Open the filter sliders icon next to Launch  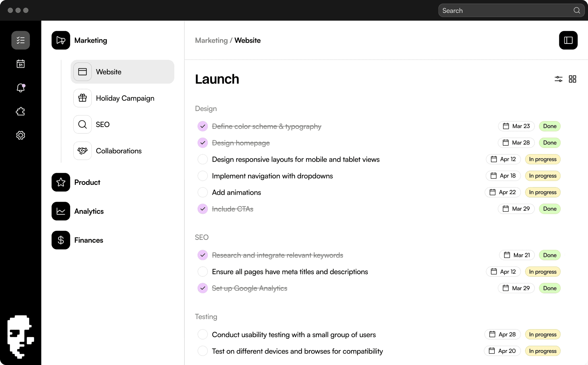[558, 79]
